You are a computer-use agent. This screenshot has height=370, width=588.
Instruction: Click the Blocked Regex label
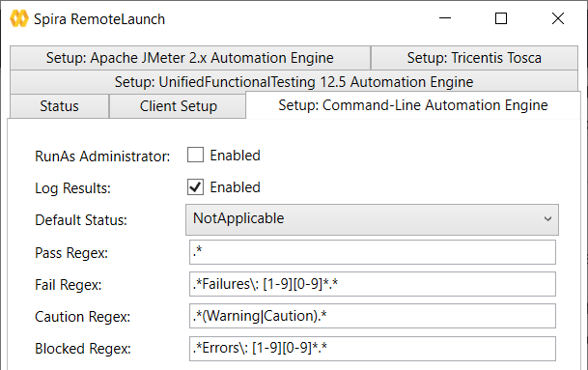[x=83, y=349]
